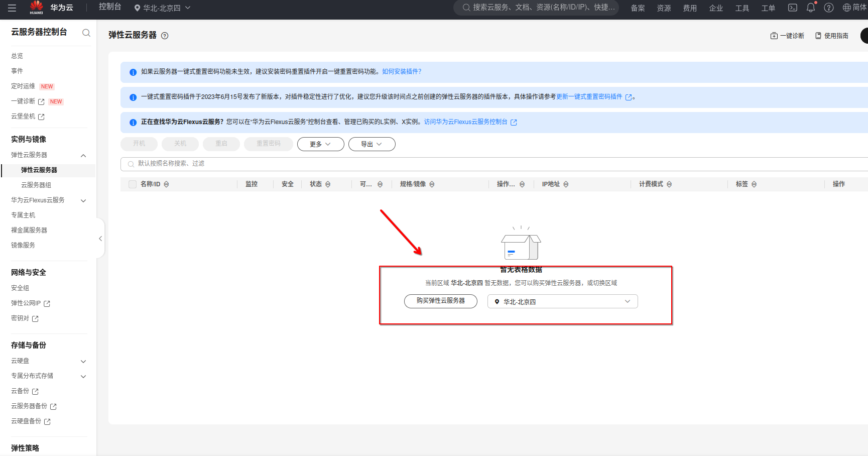Open the hamburger main menu

12,8
